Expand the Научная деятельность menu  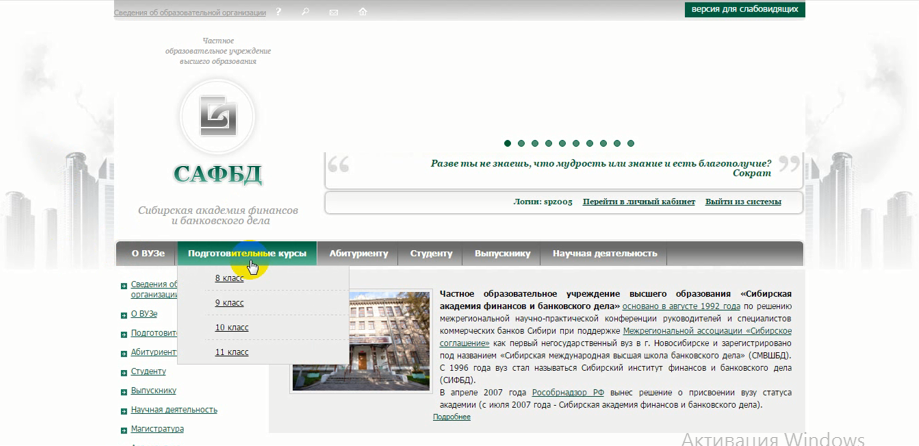click(604, 254)
